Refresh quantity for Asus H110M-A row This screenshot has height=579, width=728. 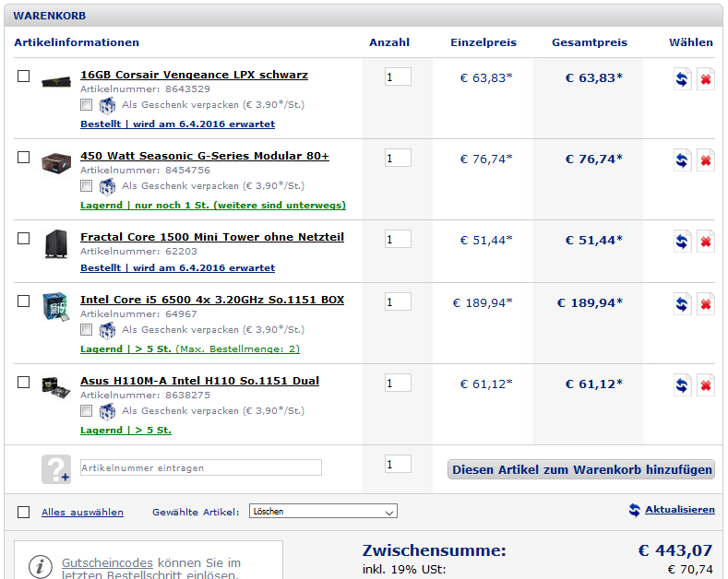682,385
